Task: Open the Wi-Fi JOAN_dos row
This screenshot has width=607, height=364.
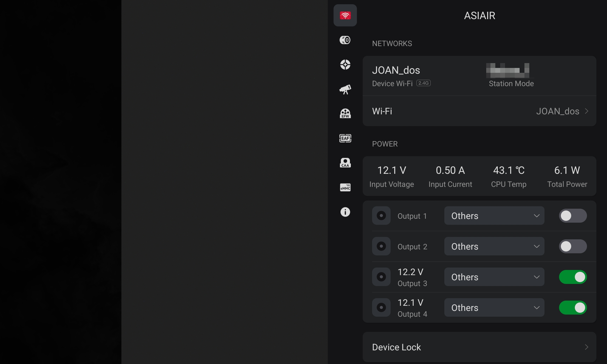Action: (x=480, y=111)
